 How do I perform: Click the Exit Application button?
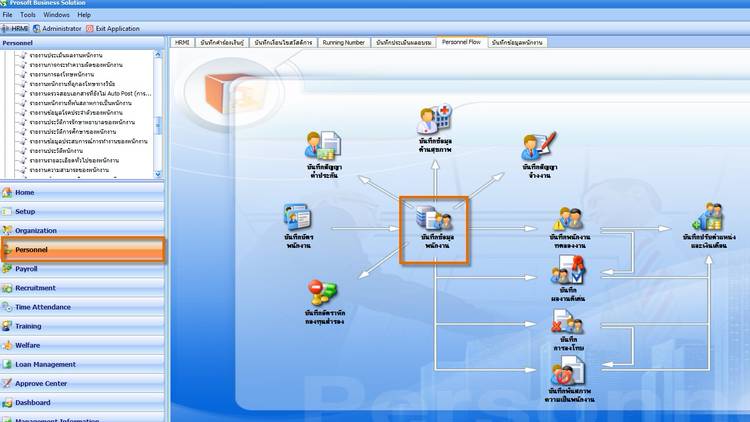click(x=112, y=29)
